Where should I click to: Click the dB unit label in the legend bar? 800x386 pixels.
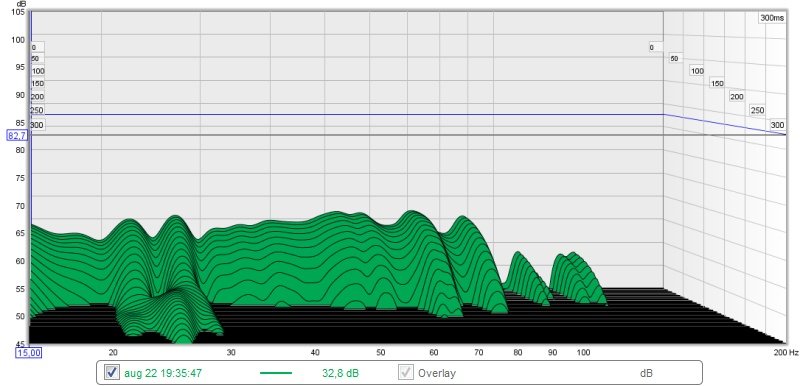(646, 373)
